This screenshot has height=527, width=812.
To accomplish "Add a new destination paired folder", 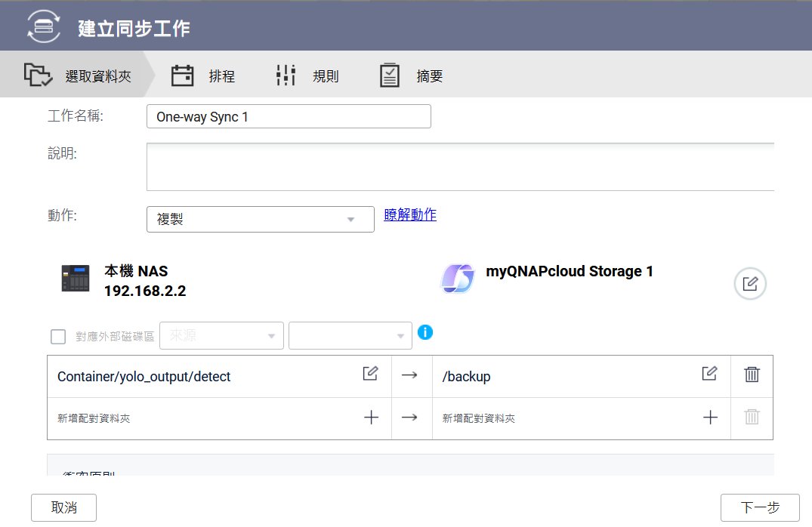I will 711,418.
